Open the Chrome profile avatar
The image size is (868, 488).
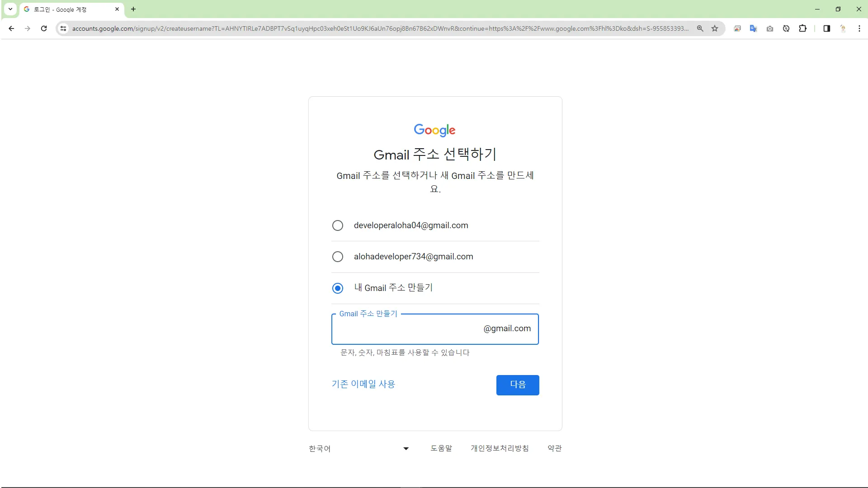tap(843, 28)
